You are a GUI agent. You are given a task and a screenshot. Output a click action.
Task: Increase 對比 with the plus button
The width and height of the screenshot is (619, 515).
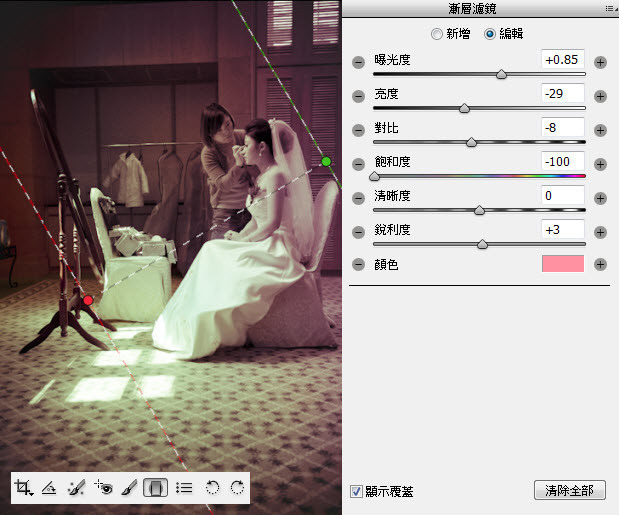[600, 130]
